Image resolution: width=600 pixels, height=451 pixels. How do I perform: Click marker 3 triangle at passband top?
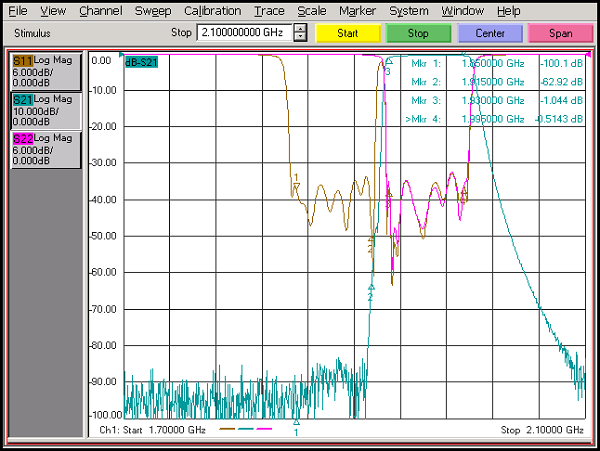(388, 62)
